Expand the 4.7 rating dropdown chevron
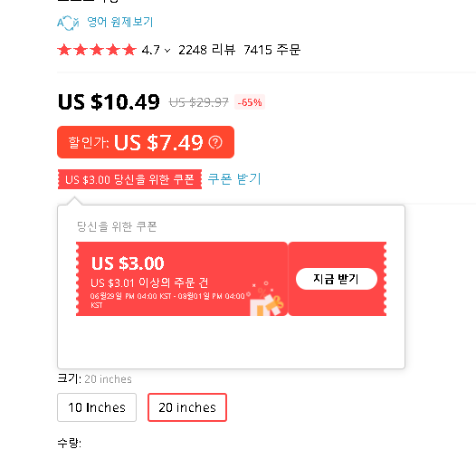 click(x=167, y=51)
